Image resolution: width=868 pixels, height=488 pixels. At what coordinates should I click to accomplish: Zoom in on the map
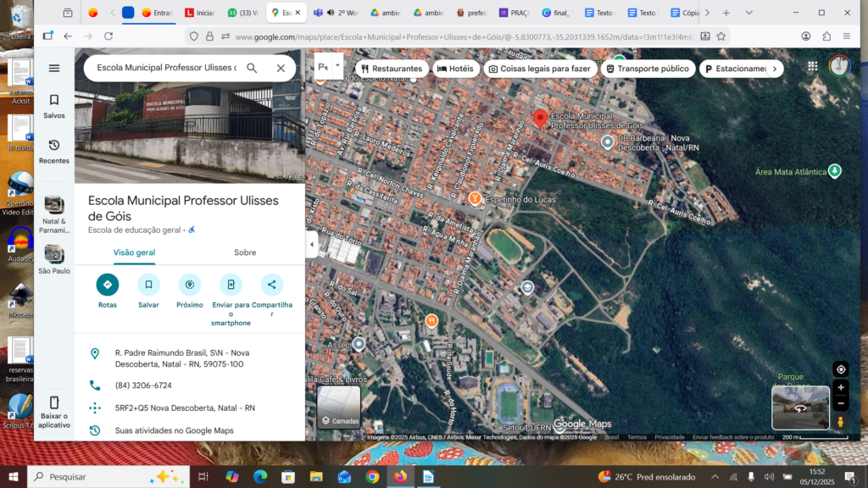click(840, 388)
